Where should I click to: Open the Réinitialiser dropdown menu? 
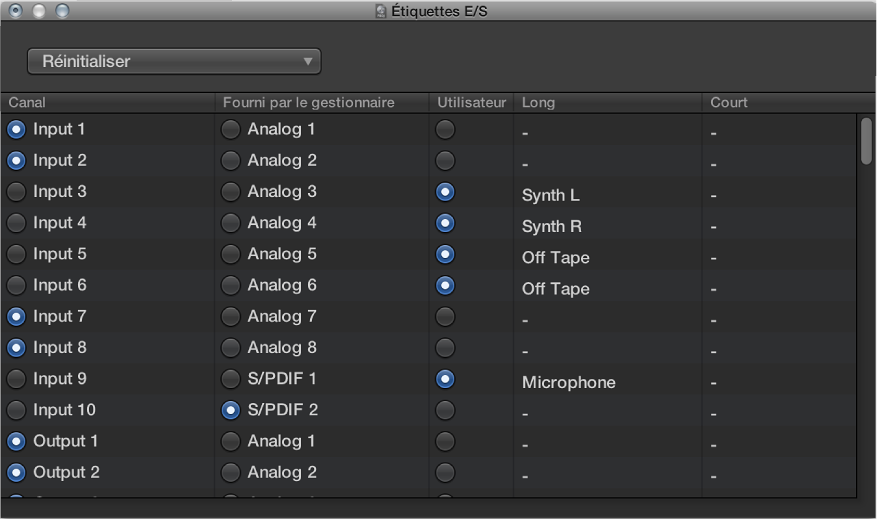click(174, 62)
